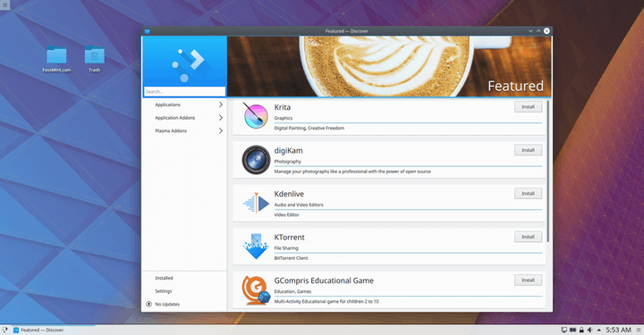Screen dimensions: 644x335
Task: Click the digiKam title text
Action: click(288, 151)
